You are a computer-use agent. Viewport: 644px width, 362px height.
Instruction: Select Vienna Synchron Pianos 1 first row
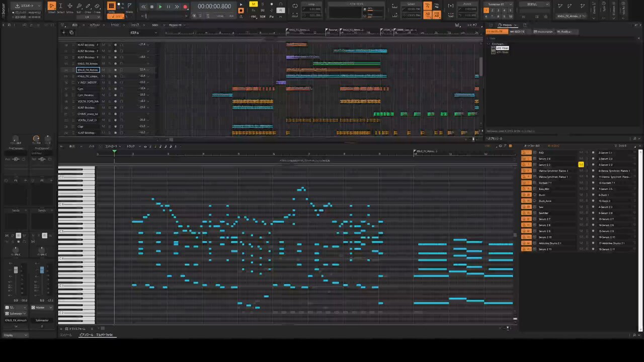pyautogui.click(x=553, y=171)
